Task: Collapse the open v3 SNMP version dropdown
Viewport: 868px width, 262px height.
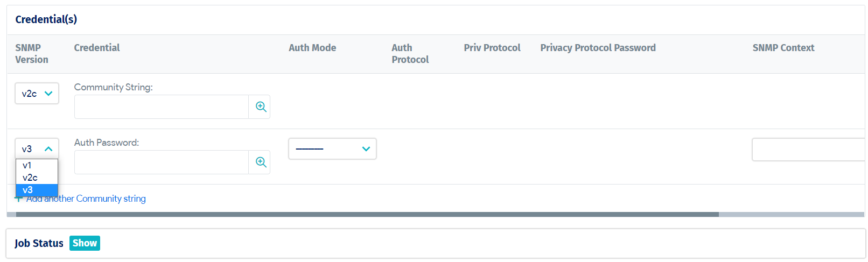Action: (x=37, y=149)
